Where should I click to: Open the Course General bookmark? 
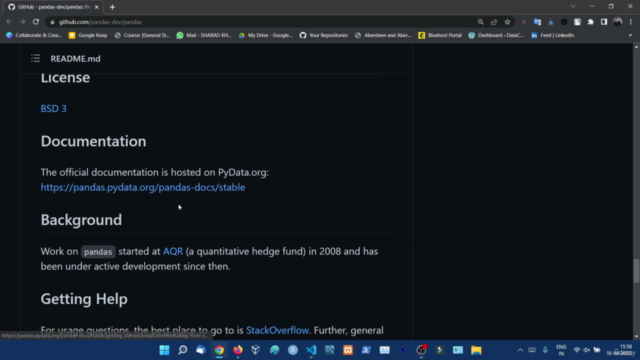pos(142,35)
